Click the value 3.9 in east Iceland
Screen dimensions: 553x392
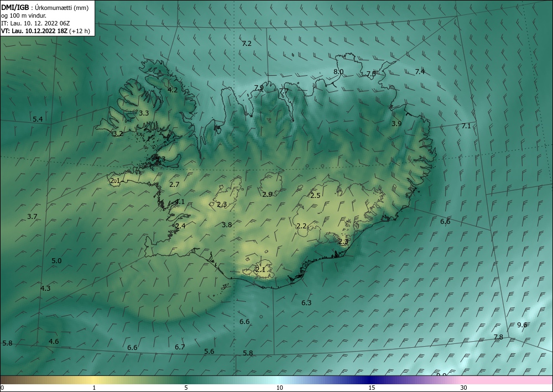397,123
